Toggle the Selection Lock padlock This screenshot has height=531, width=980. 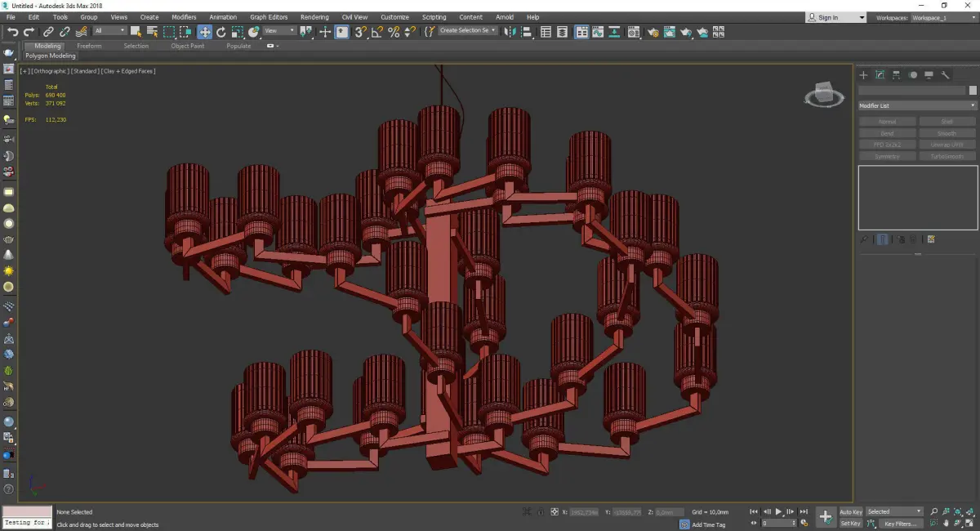pos(539,512)
